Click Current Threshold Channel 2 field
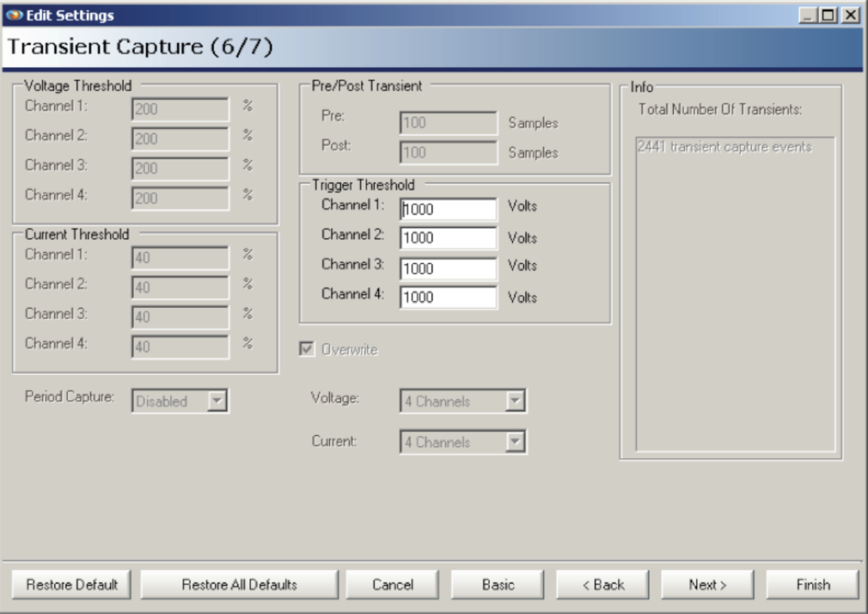The width and height of the screenshot is (868, 614). tap(181, 287)
